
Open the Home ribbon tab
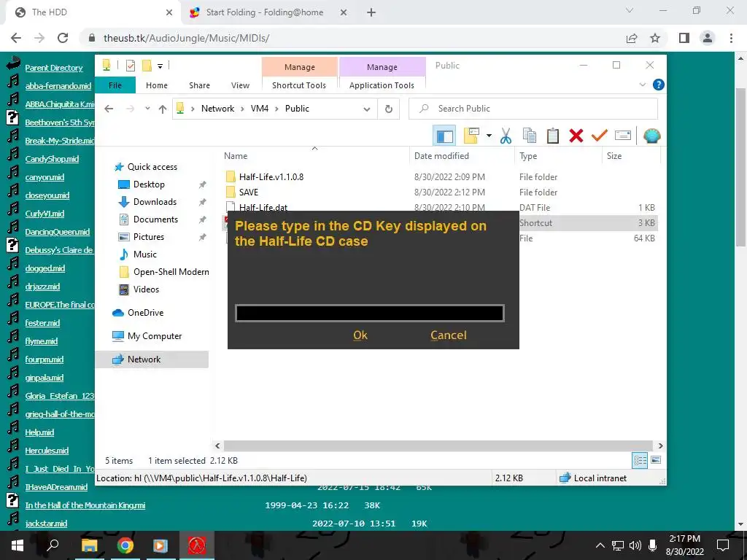[157, 85]
